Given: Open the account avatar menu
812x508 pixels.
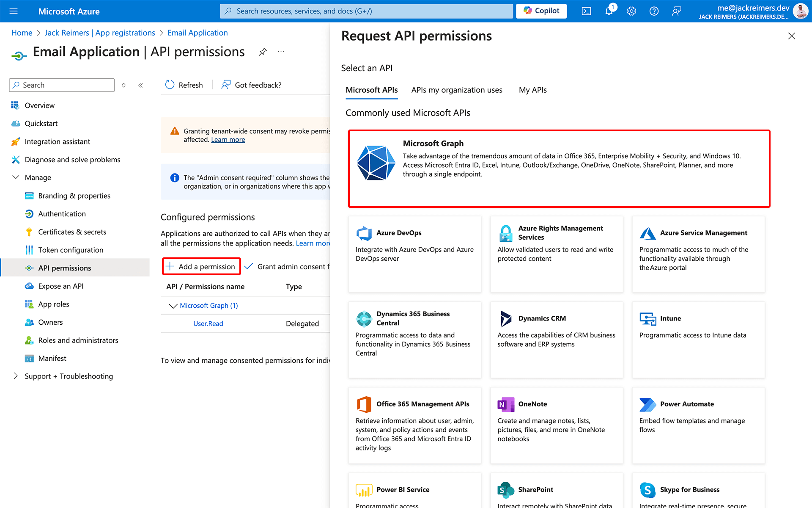Looking at the screenshot, I should [x=800, y=11].
